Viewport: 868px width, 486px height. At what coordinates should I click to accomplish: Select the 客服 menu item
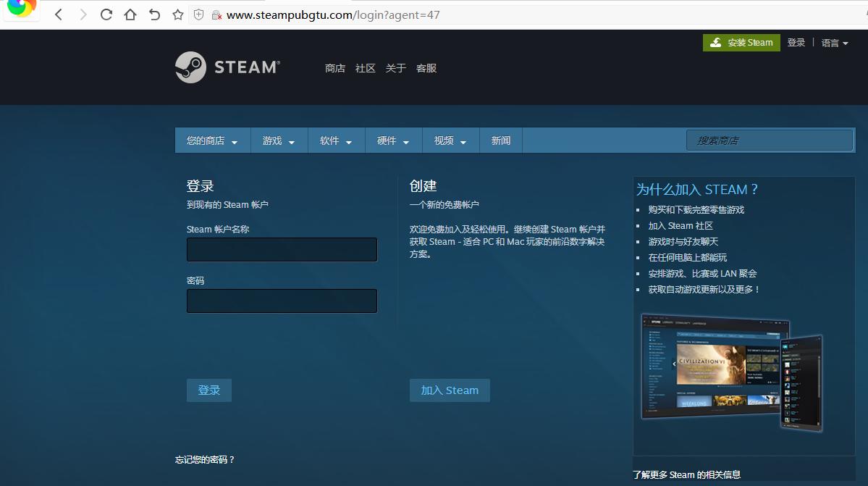coord(426,68)
